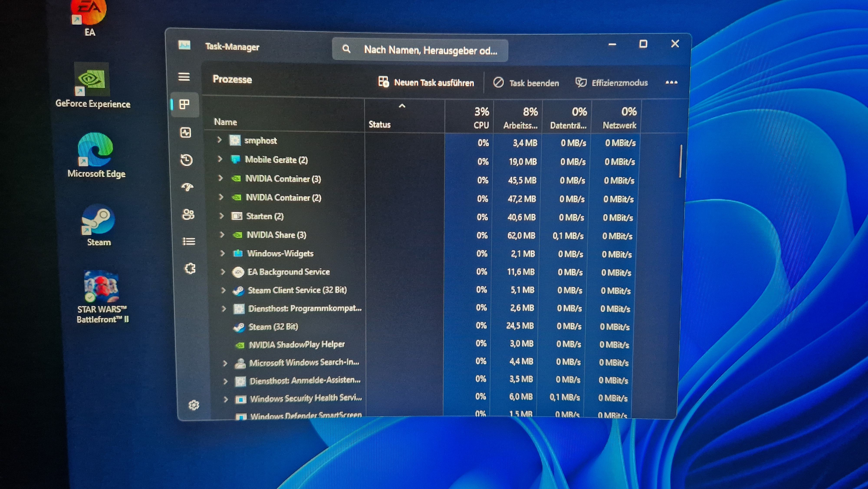The height and width of the screenshot is (489, 868).
Task: Open the Details list sidebar icon
Action: pos(189,241)
